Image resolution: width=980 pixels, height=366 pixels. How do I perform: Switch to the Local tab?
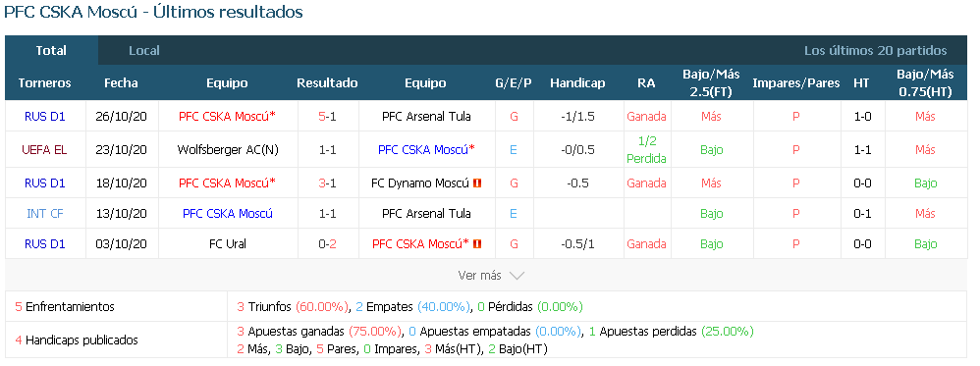tap(144, 51)
